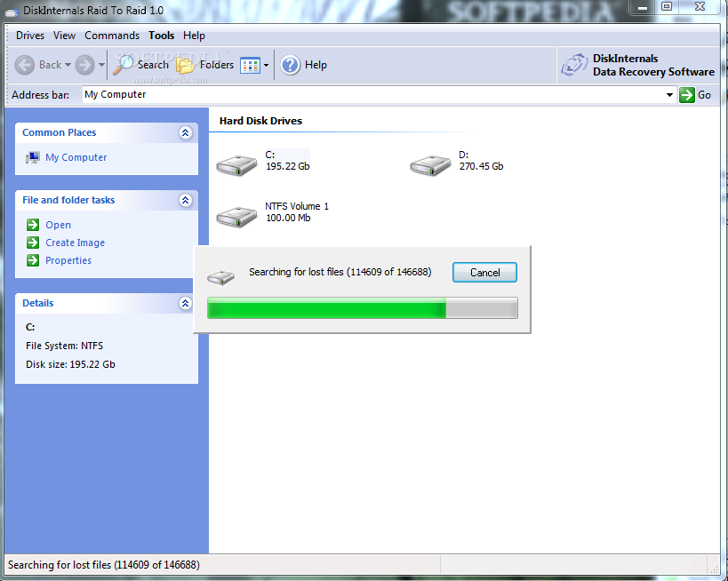Click the green search progress bar
The height and width of the screenshot is (581, 728).
[362, 308]
